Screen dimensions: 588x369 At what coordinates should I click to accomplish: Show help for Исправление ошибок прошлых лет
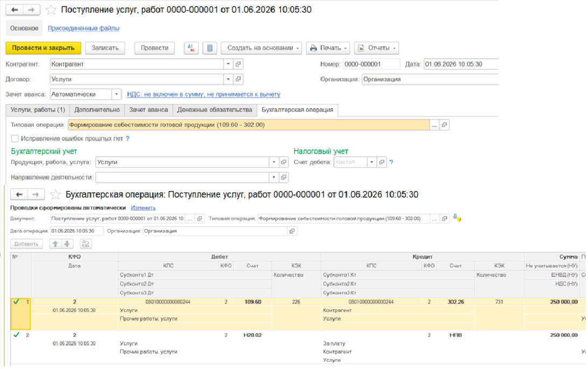pos(128,138)
